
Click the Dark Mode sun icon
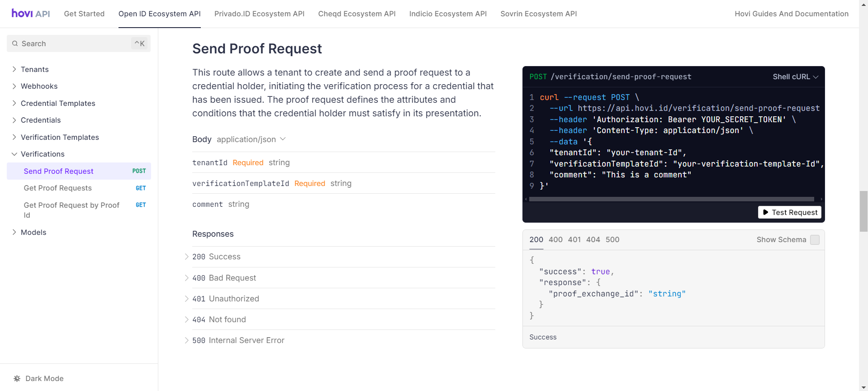(x=17, y=378)
